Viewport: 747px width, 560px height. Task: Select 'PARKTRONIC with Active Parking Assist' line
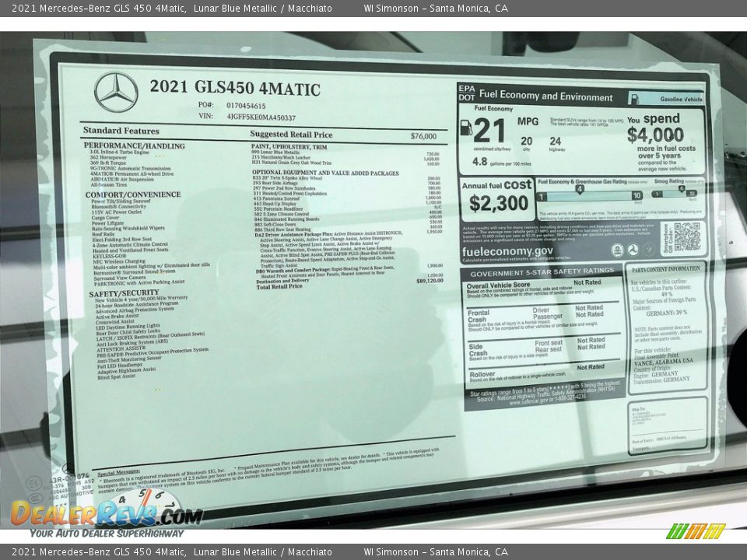coord(139,282)
